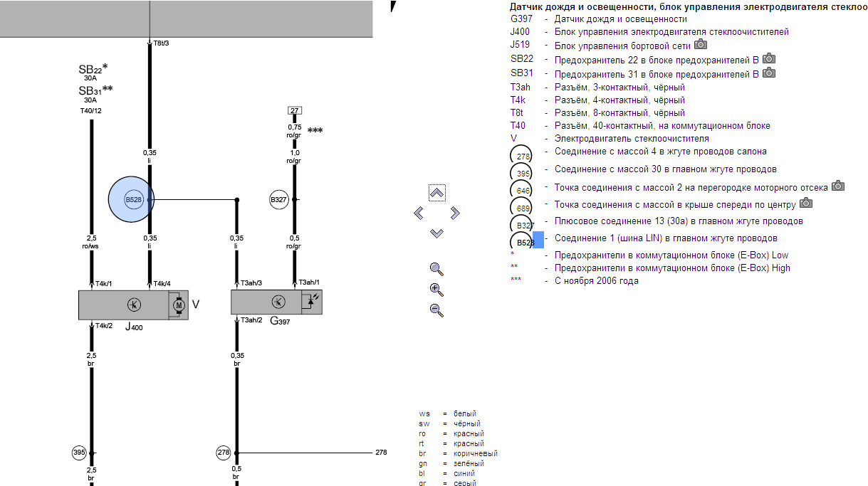This screenshot has height=486, width=868.
Task: Click the plain magnifier reset zoom icon
Action: click(436, 269)
